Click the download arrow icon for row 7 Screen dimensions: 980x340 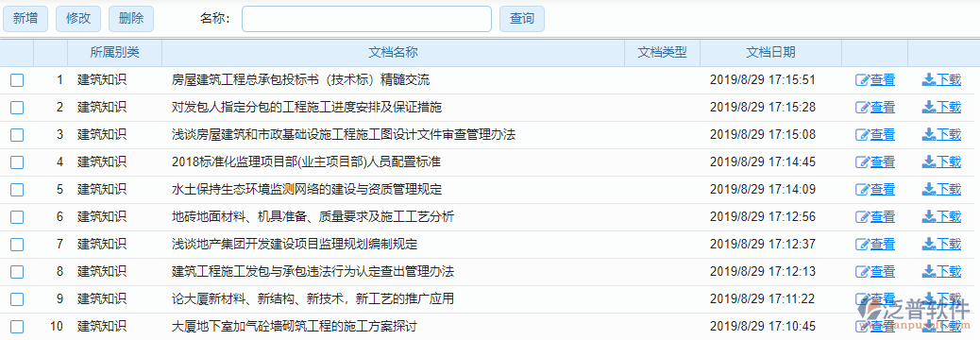click(x=928, y=244)
